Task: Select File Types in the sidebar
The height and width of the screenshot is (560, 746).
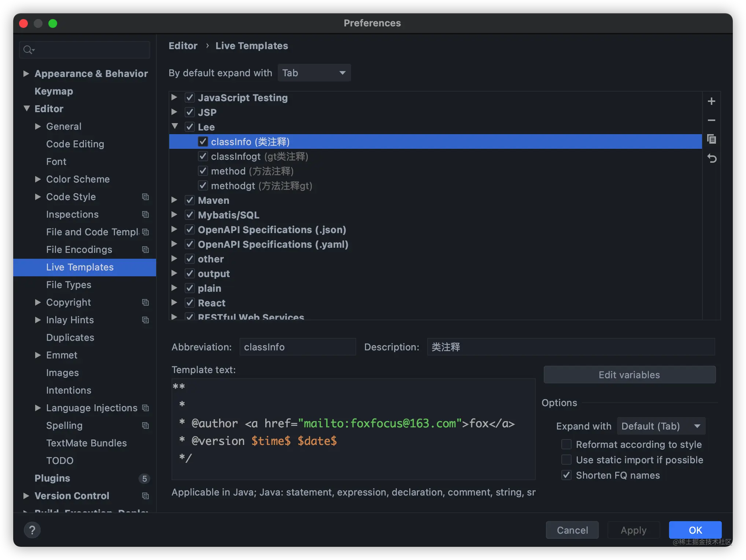Action: [69, 285]
